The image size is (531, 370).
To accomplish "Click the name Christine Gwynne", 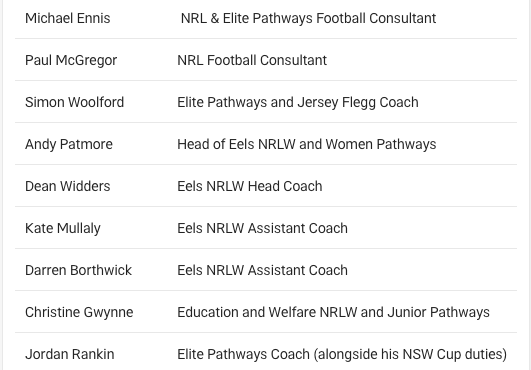I will 79,312.
